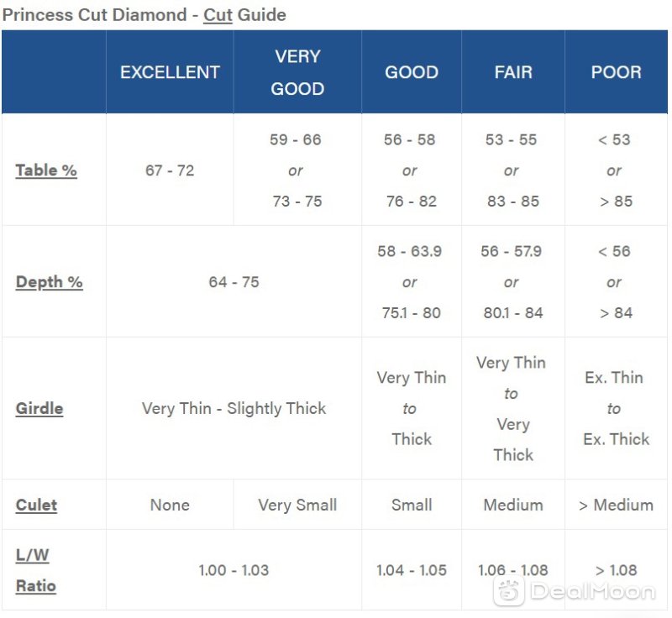The width and height of the screenshot is (672, 618).
Task: Open the Cut link in the title
Action: pyautogui.click(x=218, y=15)
